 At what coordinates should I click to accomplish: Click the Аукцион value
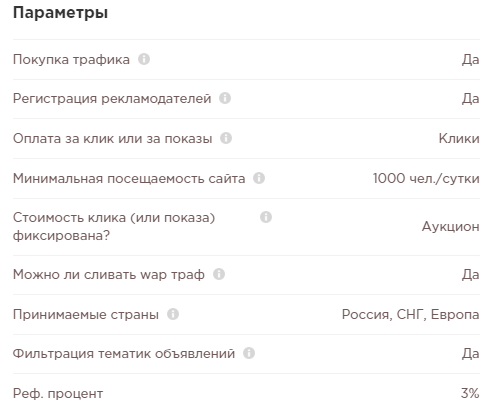451,227
